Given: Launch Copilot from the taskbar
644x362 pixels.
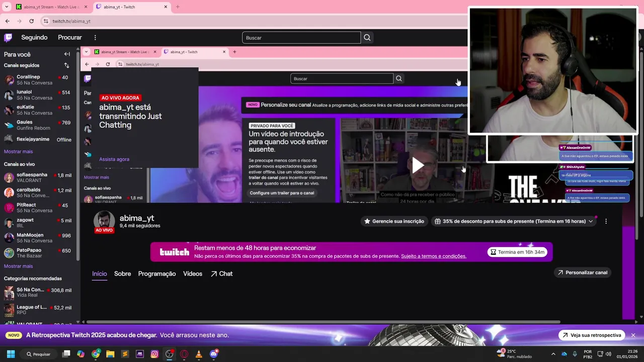Looking at the screenshot, I should tap(80, 354).
